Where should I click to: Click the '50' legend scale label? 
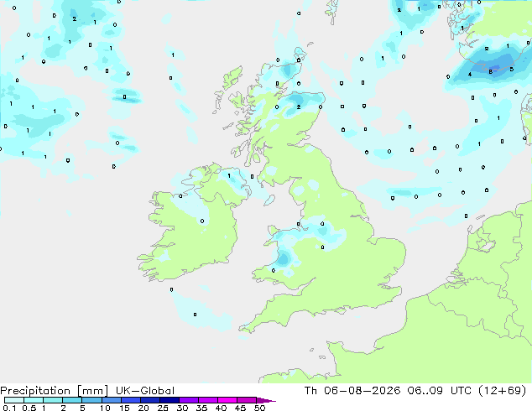click(259, 408)
